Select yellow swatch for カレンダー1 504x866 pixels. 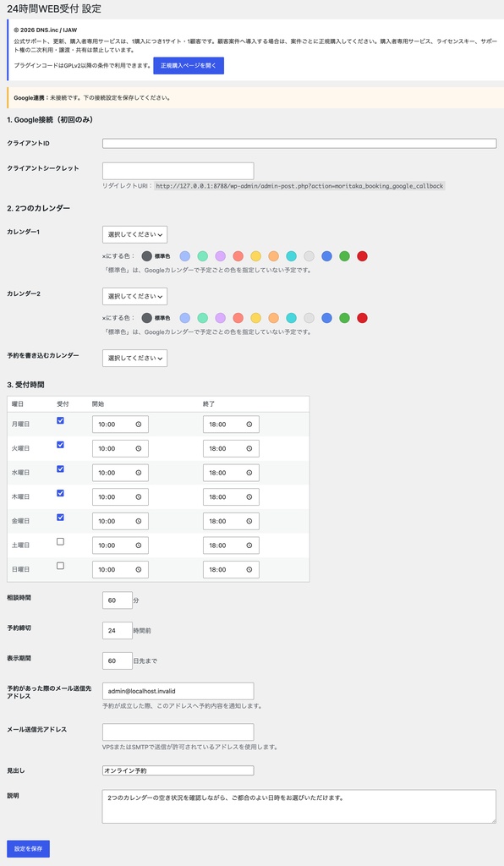pyautogui.click(x=255, y=256)
